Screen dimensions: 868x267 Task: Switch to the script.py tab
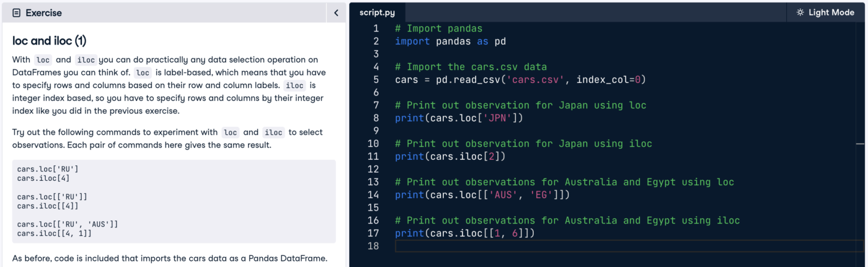[377, 13]
